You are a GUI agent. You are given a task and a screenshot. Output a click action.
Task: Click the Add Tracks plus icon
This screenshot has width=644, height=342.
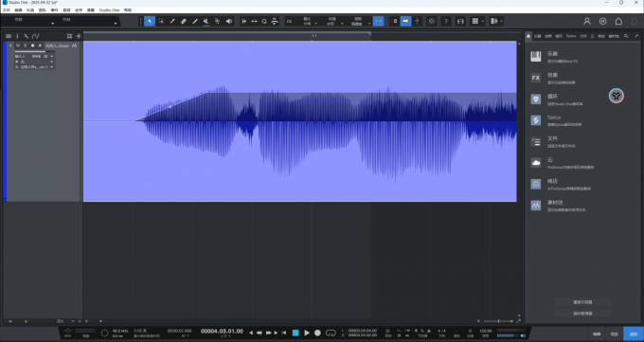79,36
